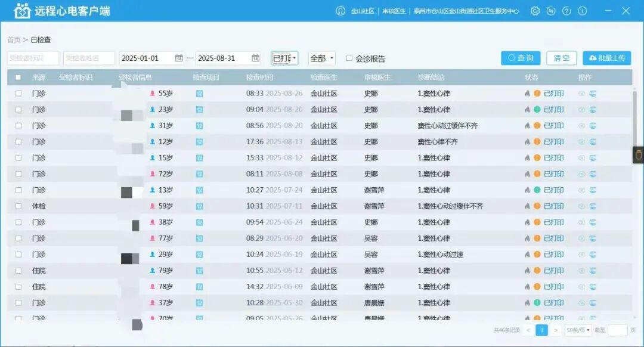The height and width of the screenshot is (347, 644).
Task: Click the refresh/sync circular icon in header
Action: point(550,11)
